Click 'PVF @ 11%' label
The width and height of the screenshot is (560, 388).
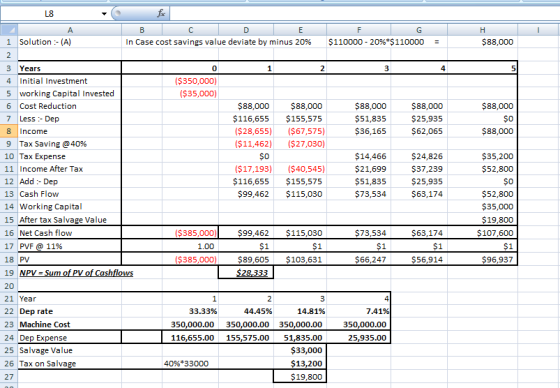pos(41,246)
